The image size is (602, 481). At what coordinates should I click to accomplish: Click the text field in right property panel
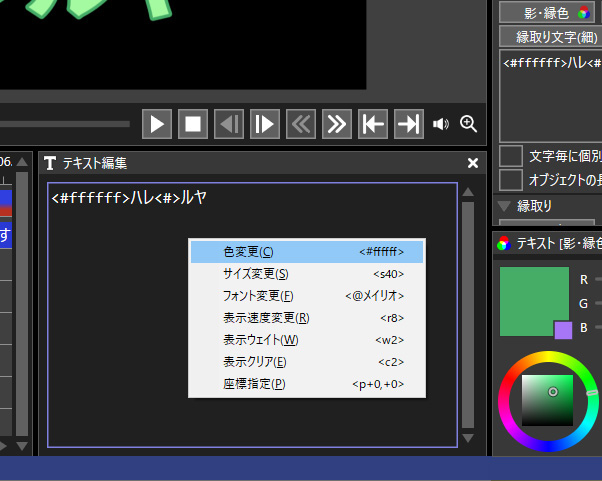tap(551, 96)
